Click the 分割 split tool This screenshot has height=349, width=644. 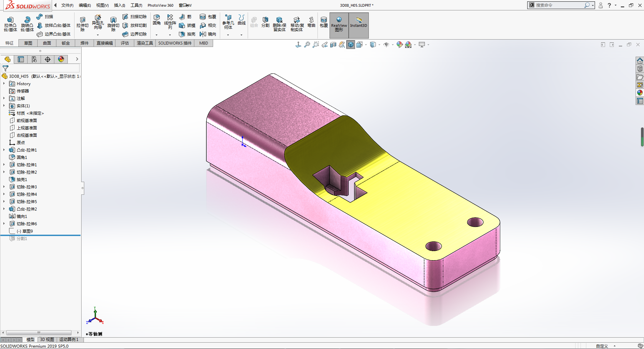(x=265, y=22)
